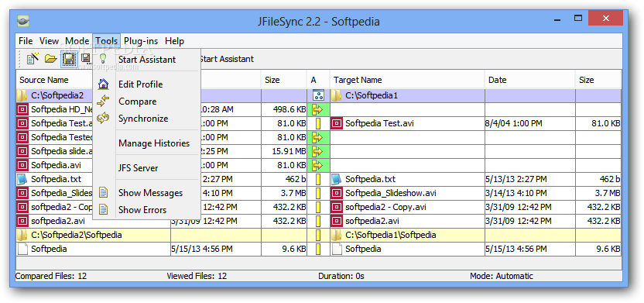Click Compared Files: 12 in status bar
Viewport: 644px width, 303px height.
click(x=51, y=276)
